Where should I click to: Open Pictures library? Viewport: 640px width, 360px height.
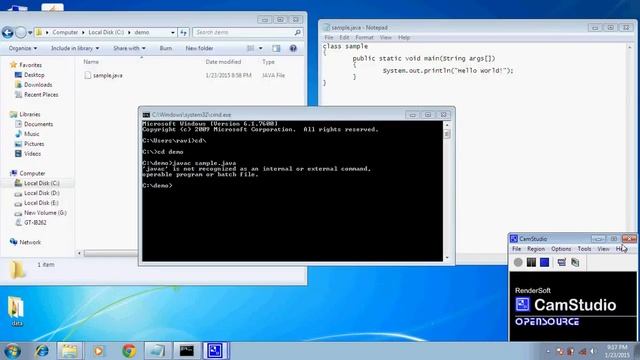pos(34,144)
